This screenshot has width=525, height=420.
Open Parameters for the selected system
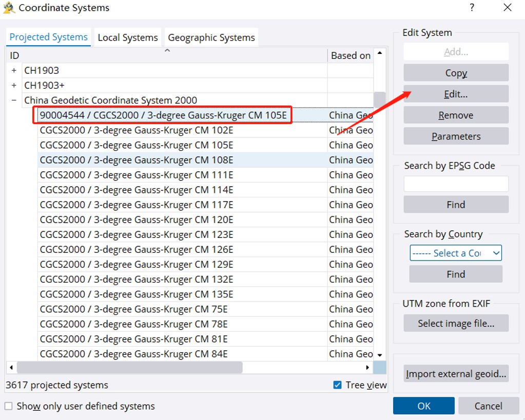pyautogui.click(x=456, y=136)
